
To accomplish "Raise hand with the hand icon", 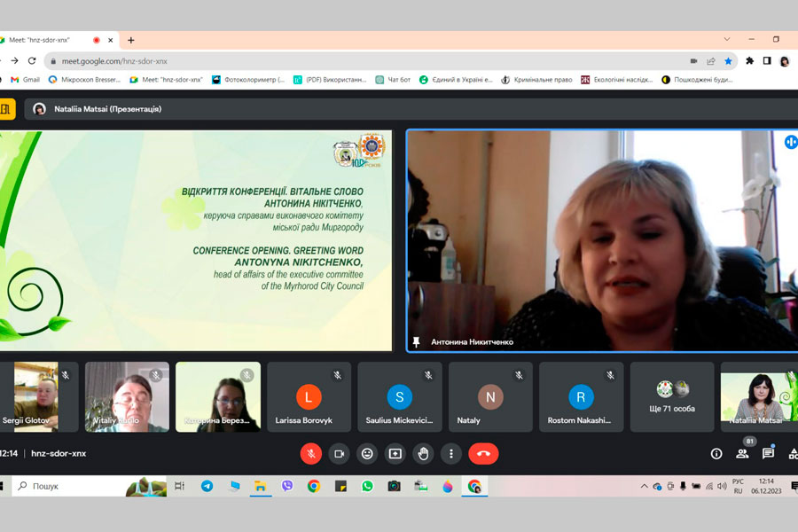I will 423,454.
